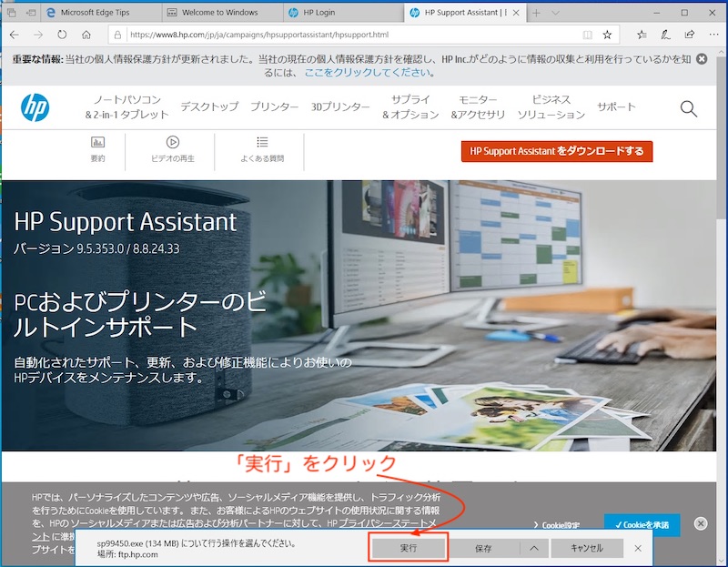Click the Share page icon

pos(690,35)
